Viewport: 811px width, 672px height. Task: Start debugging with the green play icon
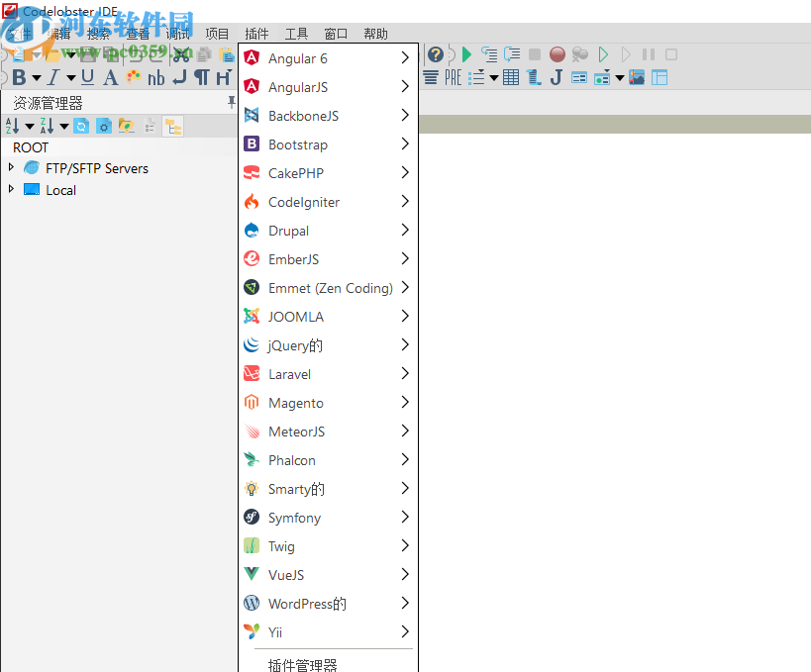(466, 54)
